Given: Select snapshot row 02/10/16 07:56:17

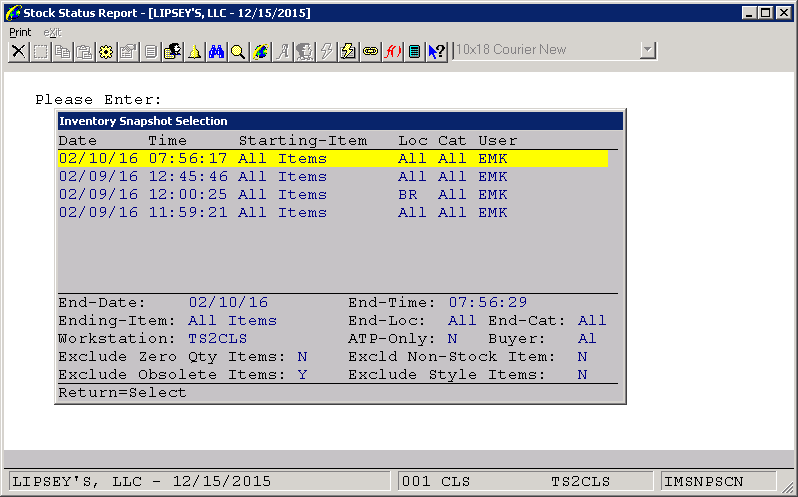Looking at the screenshot, I should pyautogui.click(x=333, y=159).
